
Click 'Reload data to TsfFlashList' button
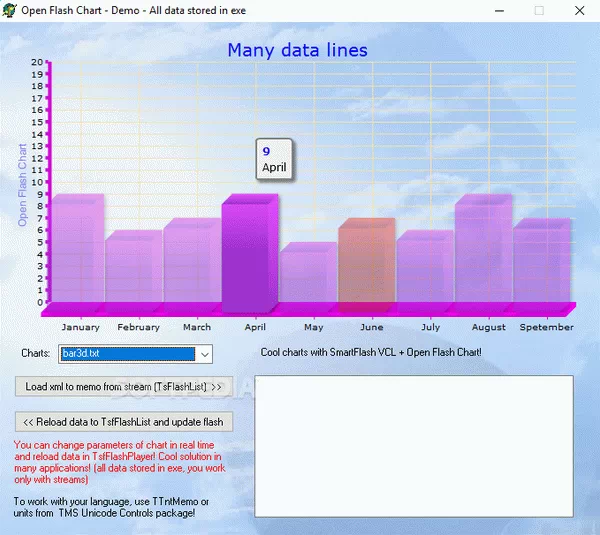(124, 421)
